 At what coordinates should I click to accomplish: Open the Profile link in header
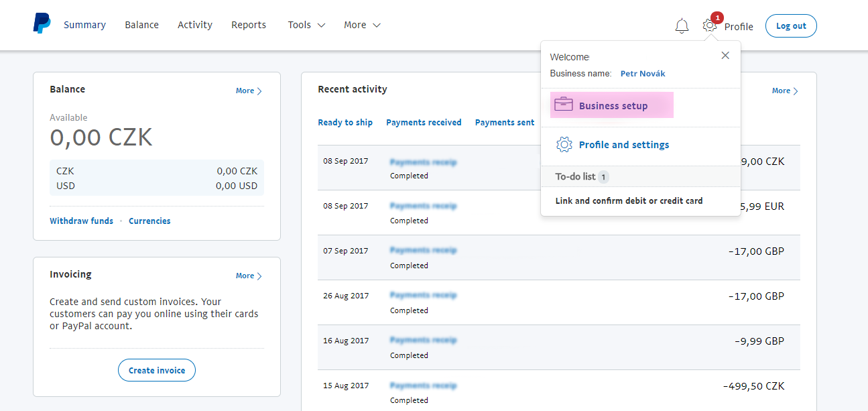tap(739, 27)
